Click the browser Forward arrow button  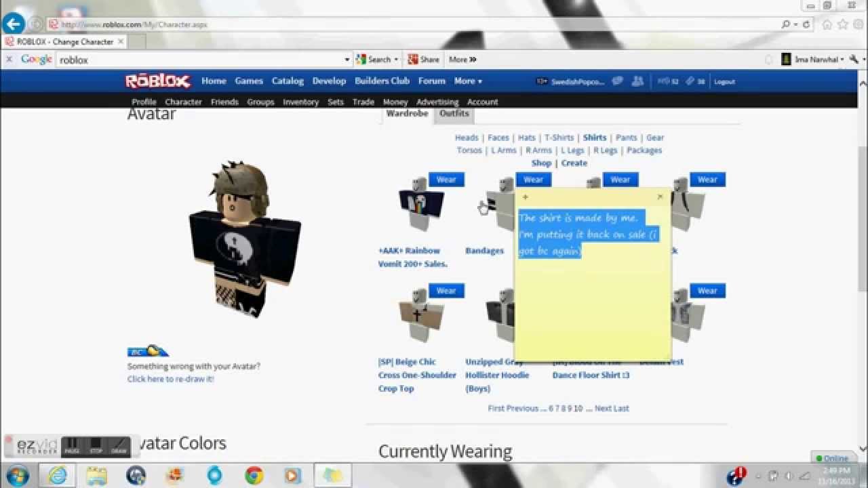pyautogui.click(x=36, y=24)
